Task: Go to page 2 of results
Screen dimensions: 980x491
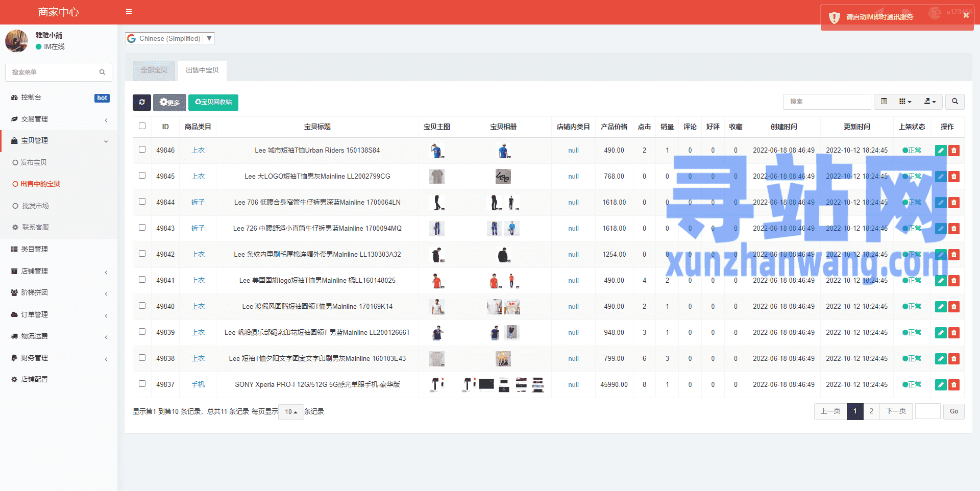Action: click(x=871, y=411)
